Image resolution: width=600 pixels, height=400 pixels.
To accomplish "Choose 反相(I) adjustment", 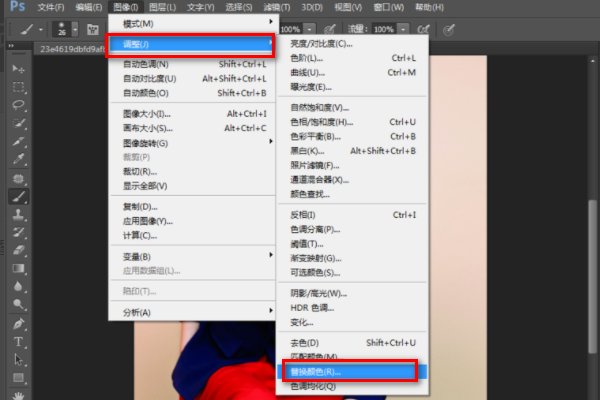I will point(352,215).
